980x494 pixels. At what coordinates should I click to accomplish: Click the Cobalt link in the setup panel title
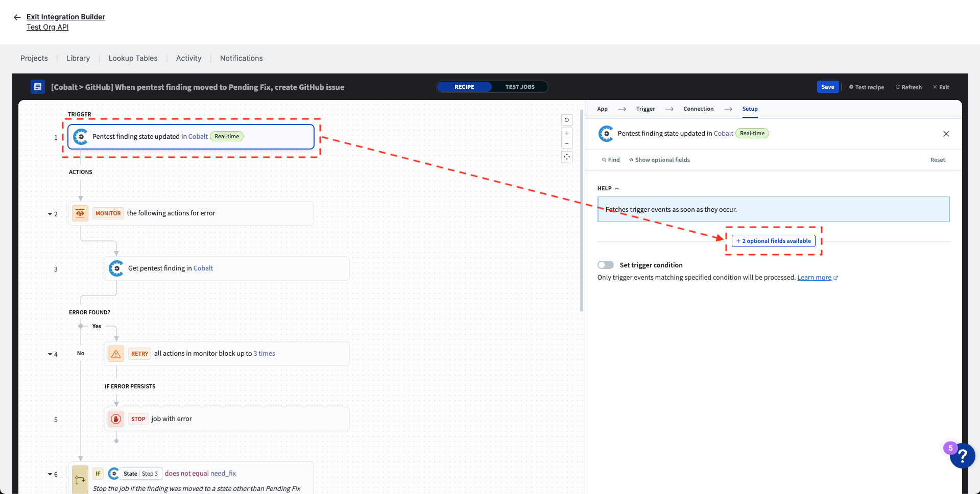coord(724,133)
